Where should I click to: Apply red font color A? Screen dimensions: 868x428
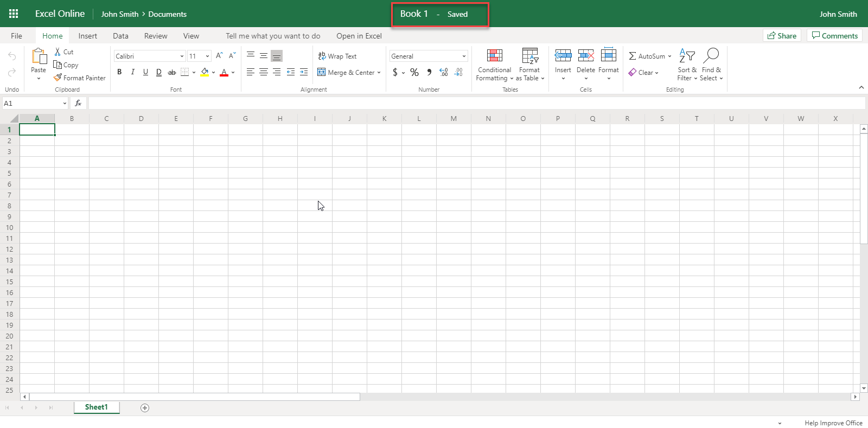tap(224, 72)
